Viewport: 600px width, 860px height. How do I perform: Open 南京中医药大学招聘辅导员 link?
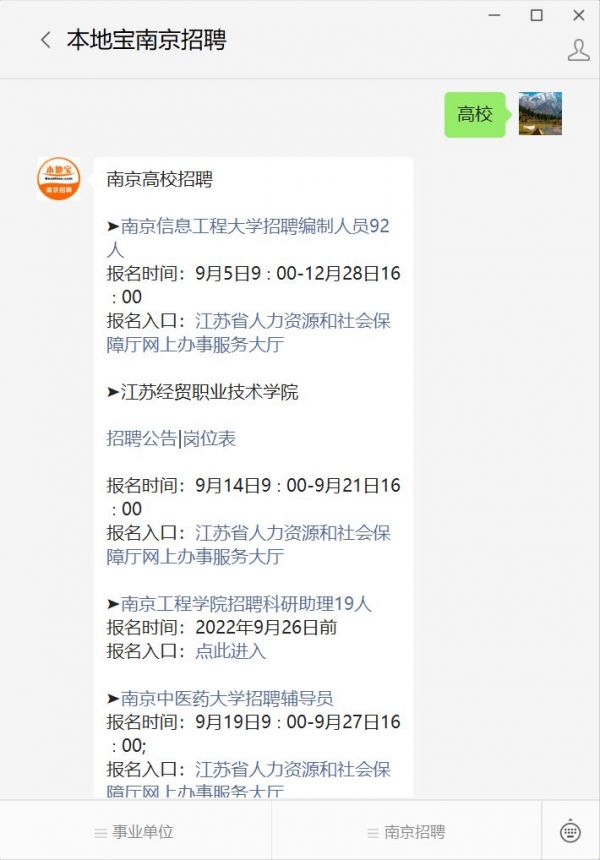coord(227,698)
